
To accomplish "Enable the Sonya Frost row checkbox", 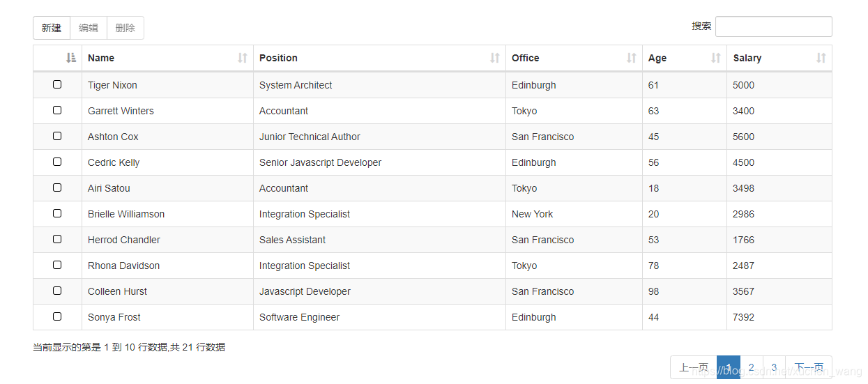I will pyautogui.click(x=57, y=316).
